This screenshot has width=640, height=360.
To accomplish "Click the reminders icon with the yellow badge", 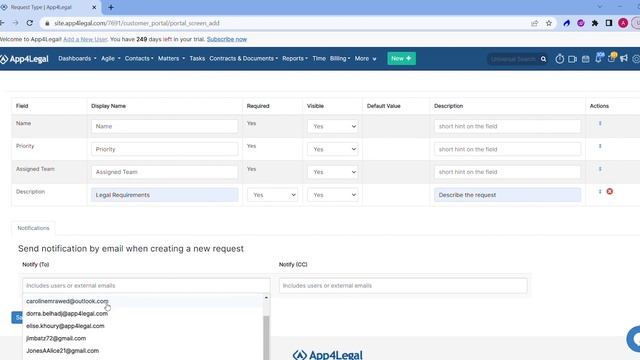I will (x=611, y=58).
